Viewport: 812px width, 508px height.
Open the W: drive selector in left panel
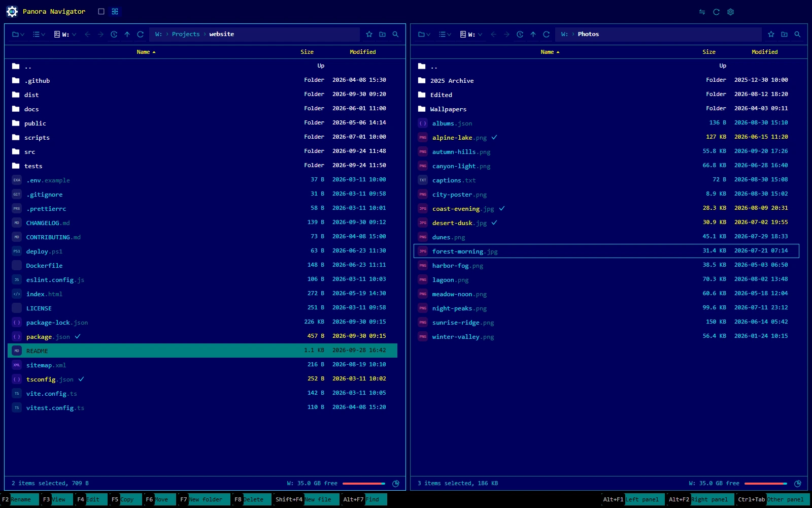click(x=65, y=34)
